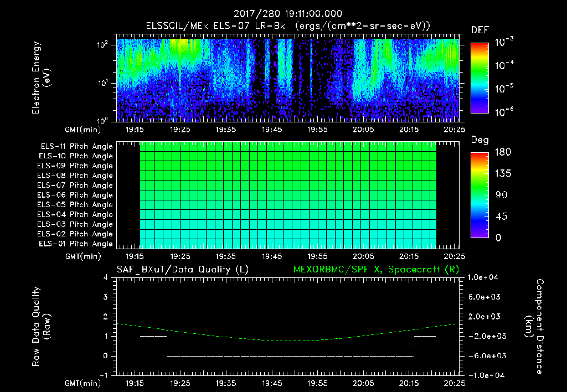This screenshot has height=392, width=567.
Task: Click the 45 value on Deg scale
Action: [502, 216]
